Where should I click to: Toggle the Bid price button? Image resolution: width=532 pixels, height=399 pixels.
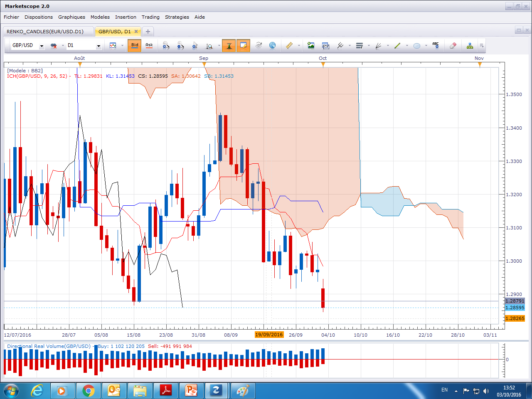pyautogui.click(x=135, y=46)
